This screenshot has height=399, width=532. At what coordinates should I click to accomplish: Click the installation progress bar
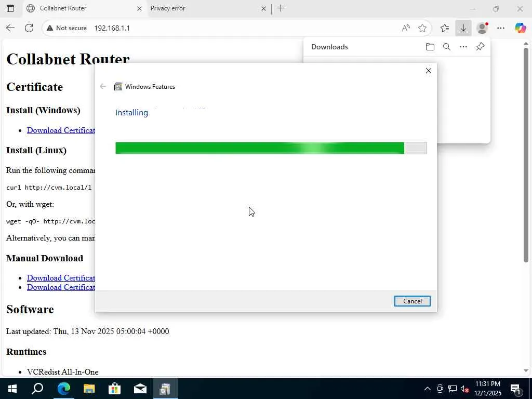[271, 148]
